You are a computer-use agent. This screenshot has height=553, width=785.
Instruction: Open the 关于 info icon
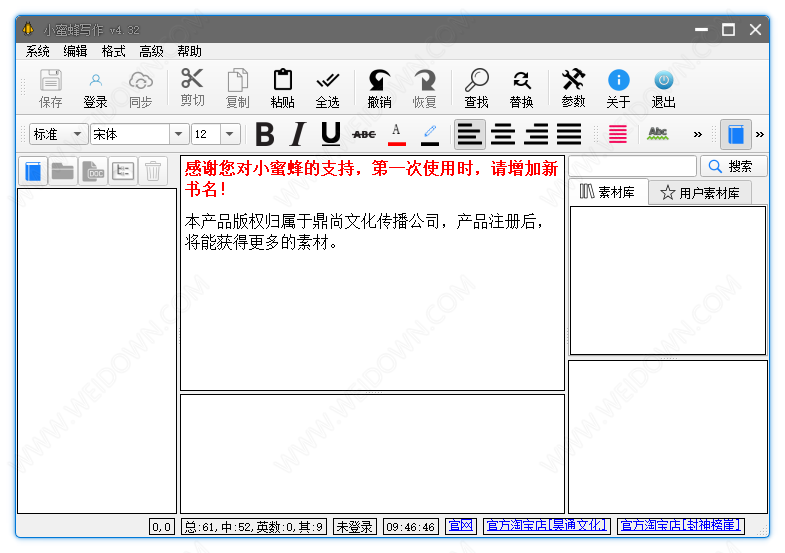click(618, 89)
